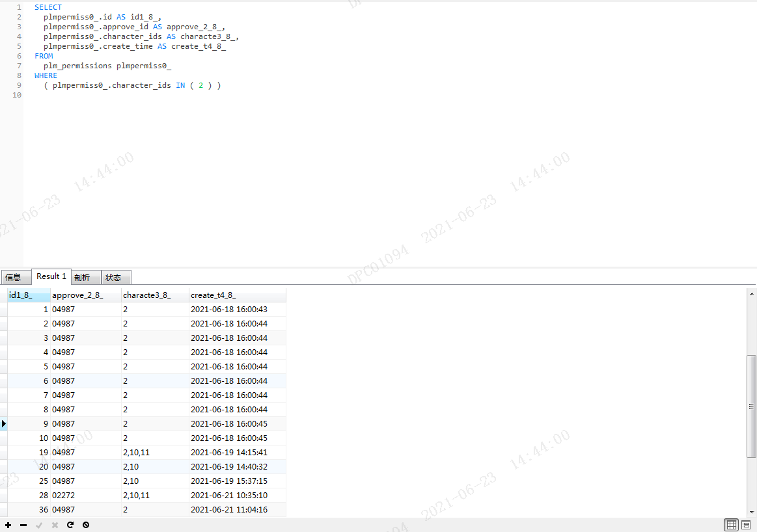Discard changes with the X icon
The width and height of the screenshot is (757, 532).
pos(55,525)
